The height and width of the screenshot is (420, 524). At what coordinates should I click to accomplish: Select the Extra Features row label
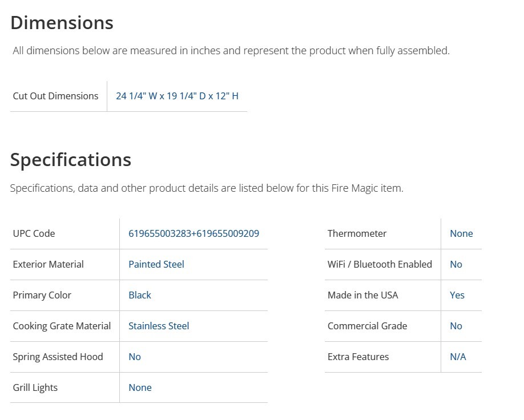[358, 357]
